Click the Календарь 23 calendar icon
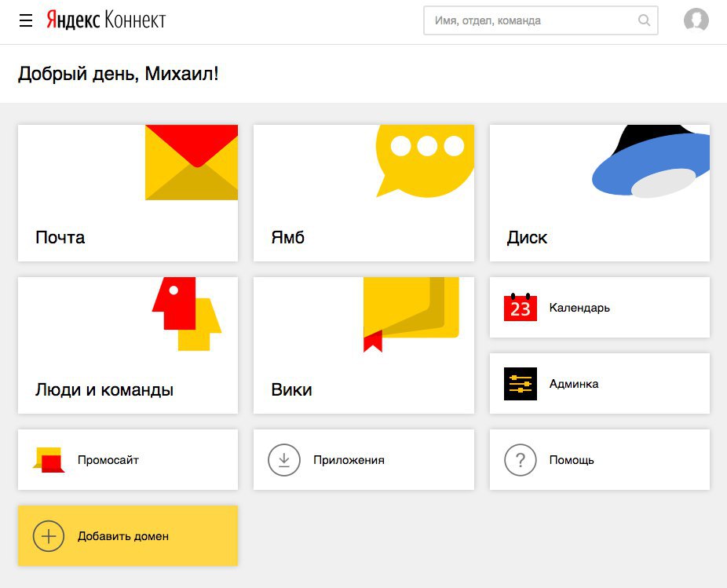The image size is (727, 588). tap(521, 307)
